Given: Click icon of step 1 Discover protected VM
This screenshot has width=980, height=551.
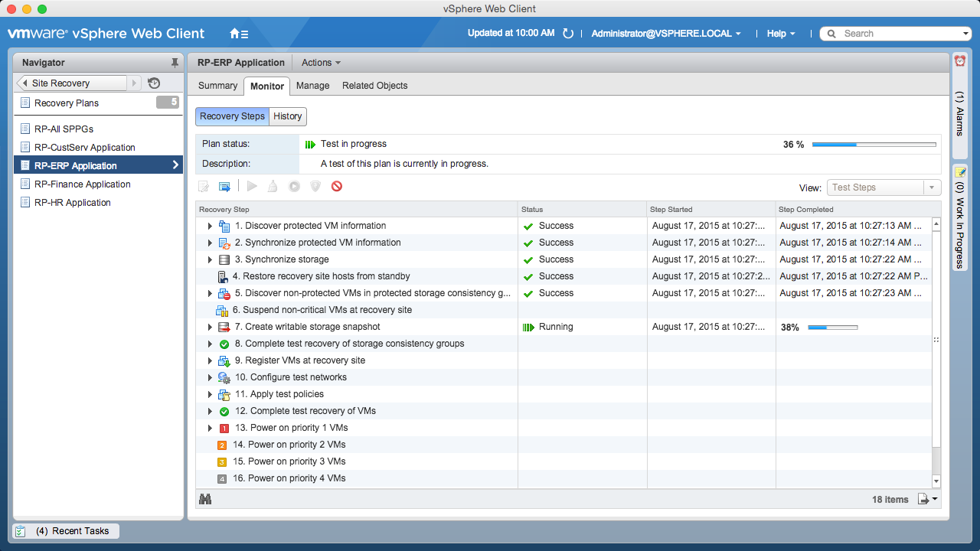Looking at the screenshot, I should pos(224,226).
